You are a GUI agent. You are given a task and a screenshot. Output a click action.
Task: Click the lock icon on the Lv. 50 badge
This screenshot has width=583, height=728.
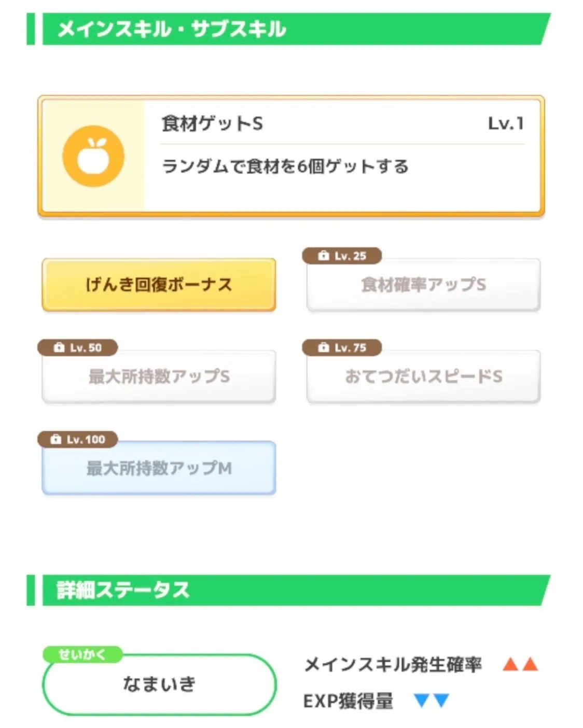[x=59, y=347]
